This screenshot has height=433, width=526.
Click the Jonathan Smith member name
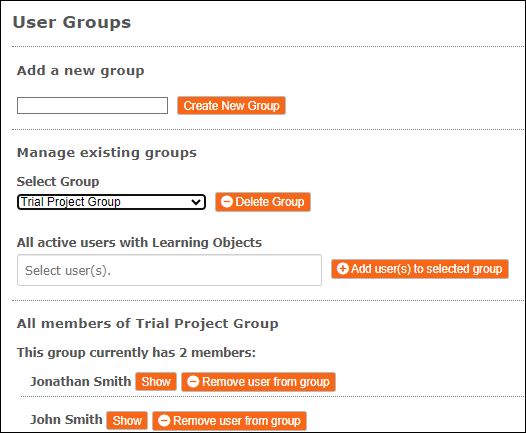click(x=81, y=382)
